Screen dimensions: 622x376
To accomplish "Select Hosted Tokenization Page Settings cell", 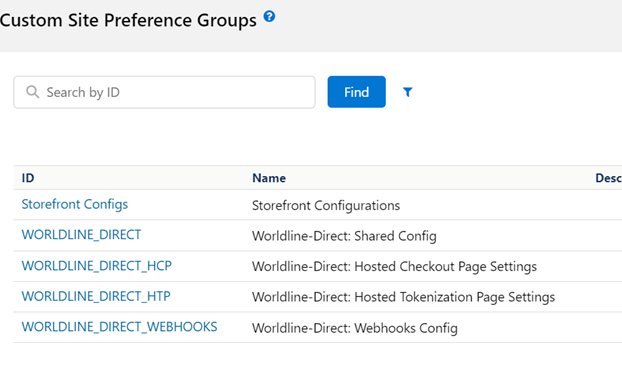I will [x=403, y=297].
